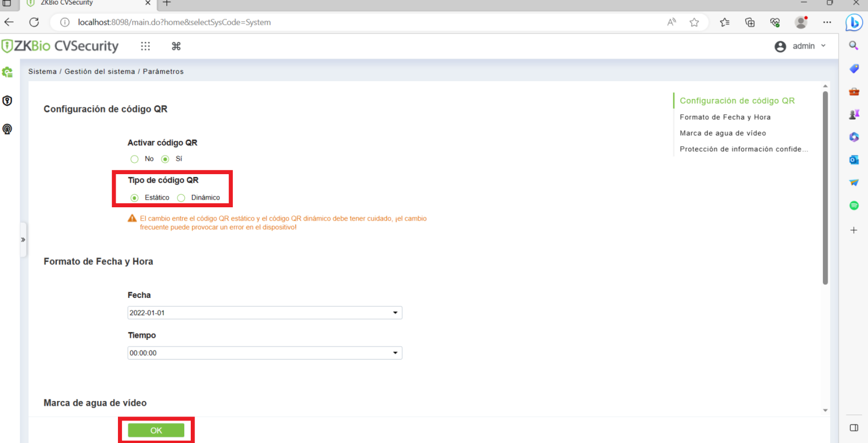Image resolution: width=868 pixels, height=443 pixels.
Task: Open the System module sidebar icon
Action: tap(7, 72)
